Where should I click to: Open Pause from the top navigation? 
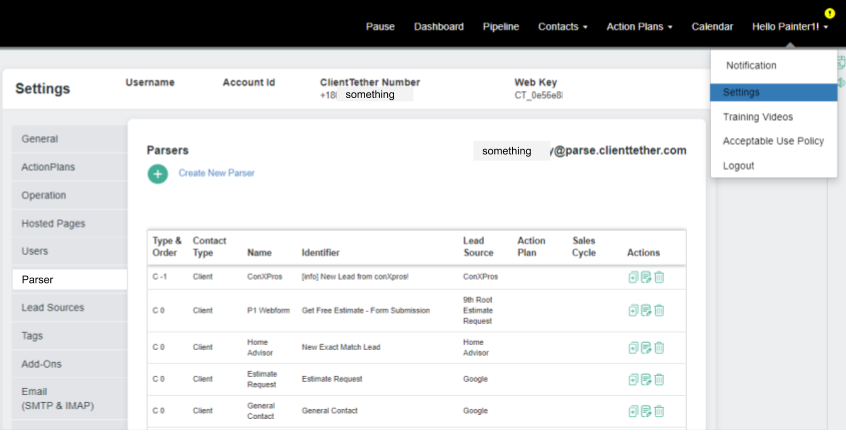(x=380, y=26)
